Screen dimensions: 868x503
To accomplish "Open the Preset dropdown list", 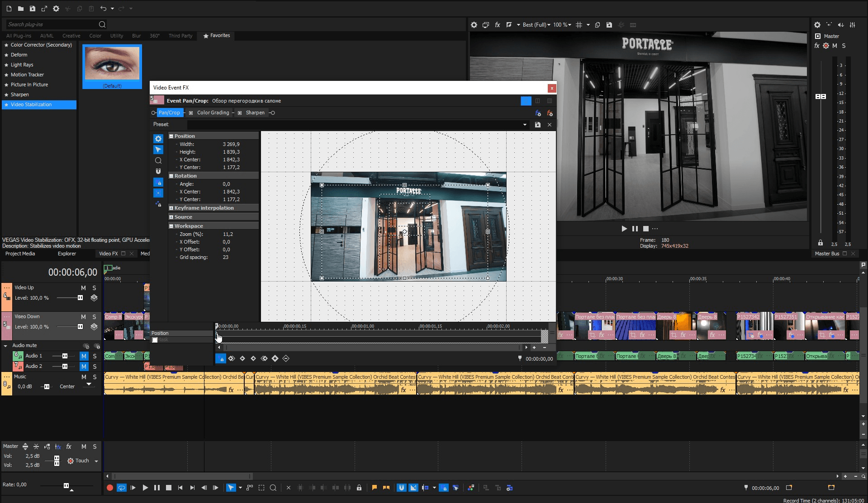I will click(525, 125).
